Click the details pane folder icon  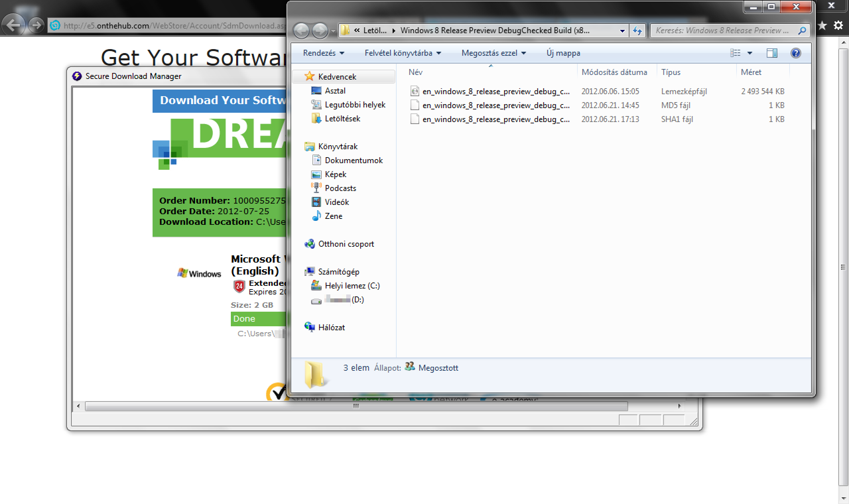click(317, 374)
